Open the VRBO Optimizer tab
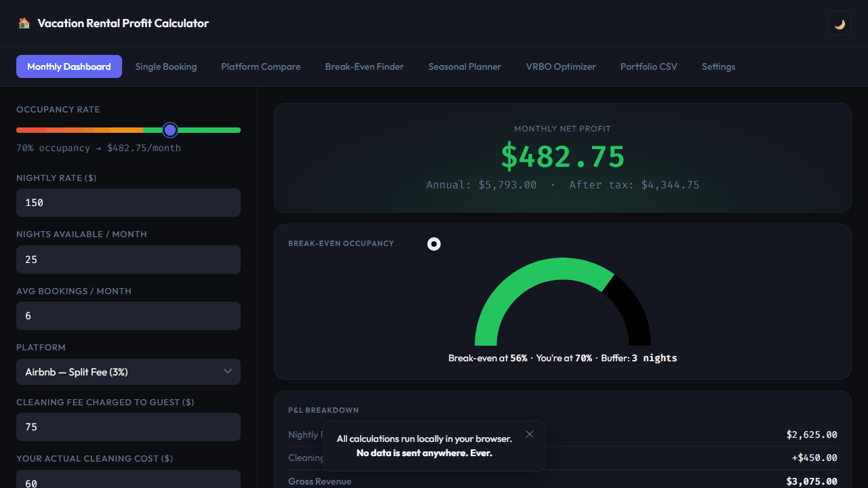868x488 pixels. pyautogui.click(x=561, y=66)
